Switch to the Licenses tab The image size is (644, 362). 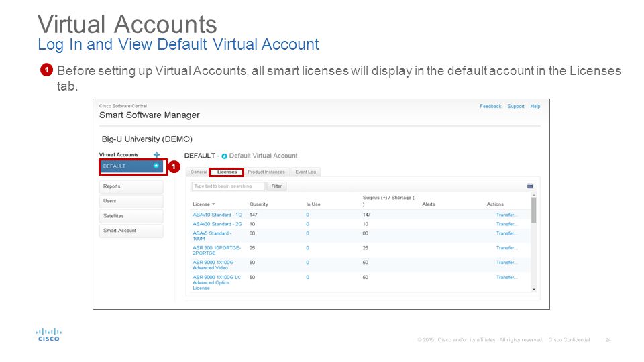click(x=227, y=172)
